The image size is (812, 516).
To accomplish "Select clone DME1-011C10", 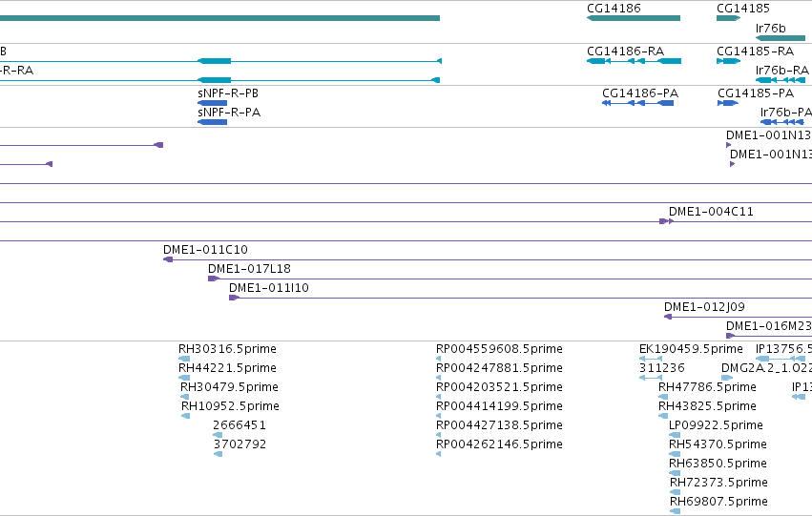I will click(205, 250).
